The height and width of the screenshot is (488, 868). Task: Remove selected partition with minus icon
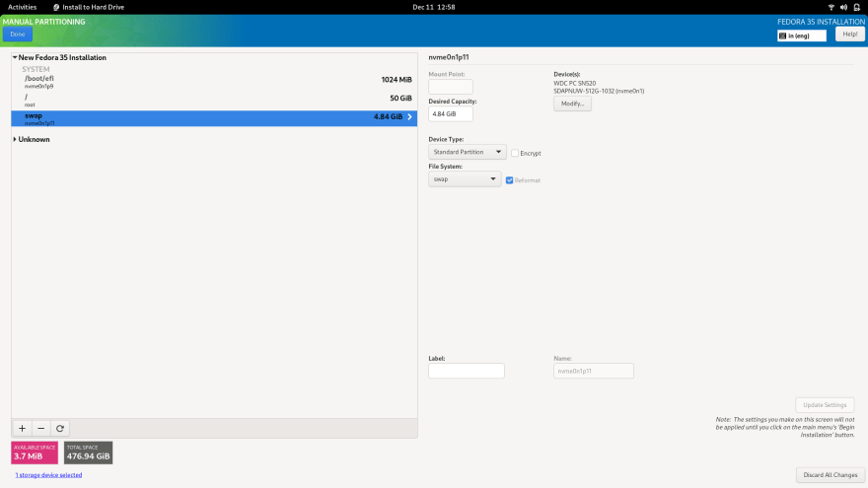point(41,428)
